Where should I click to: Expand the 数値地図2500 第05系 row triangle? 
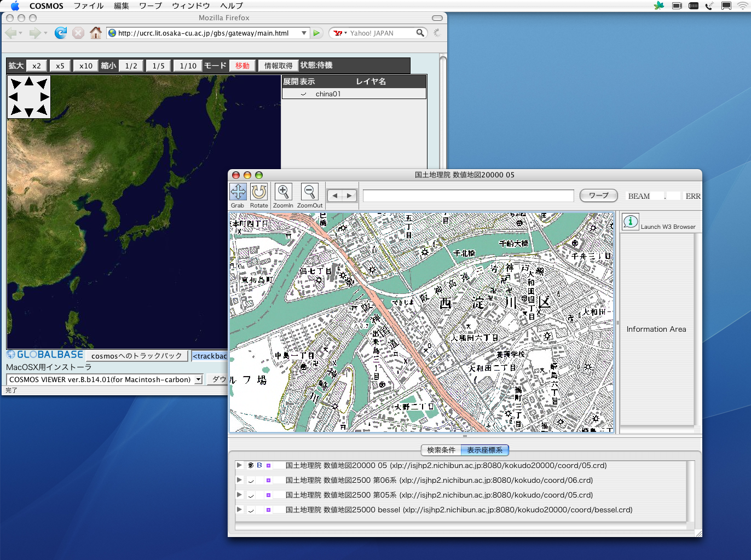tap(239, 494)
